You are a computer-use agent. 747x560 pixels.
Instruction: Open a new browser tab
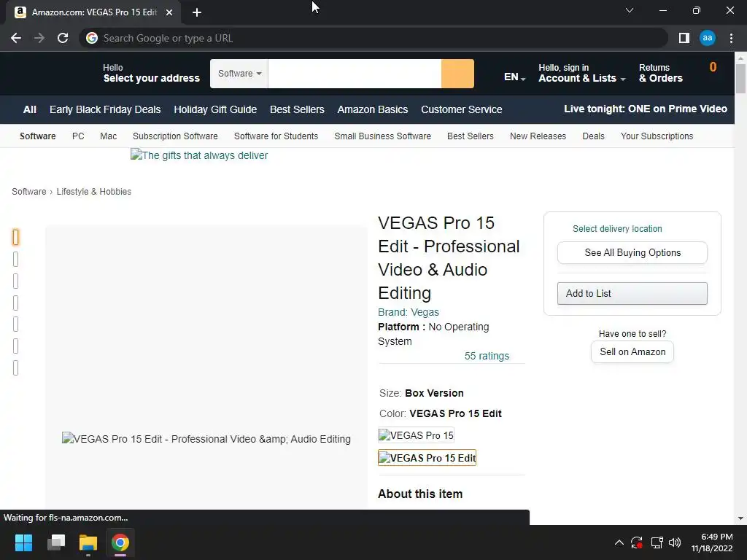click(x=197, y=12)
